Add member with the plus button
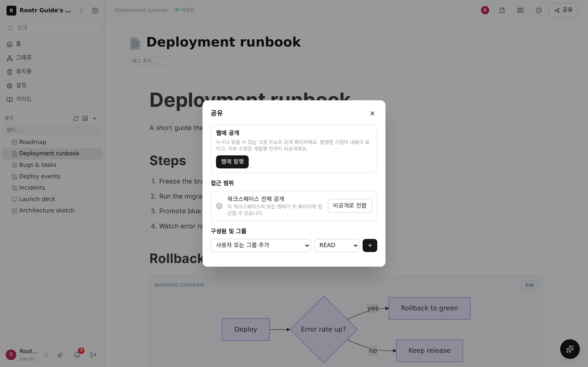588x367 pixels. pos(370,245)
